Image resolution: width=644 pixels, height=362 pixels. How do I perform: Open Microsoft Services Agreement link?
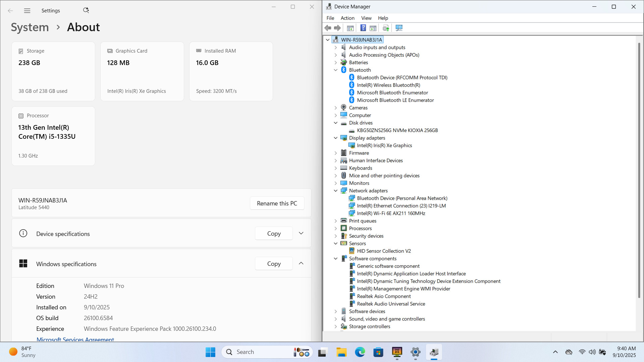tap(75, 339)
